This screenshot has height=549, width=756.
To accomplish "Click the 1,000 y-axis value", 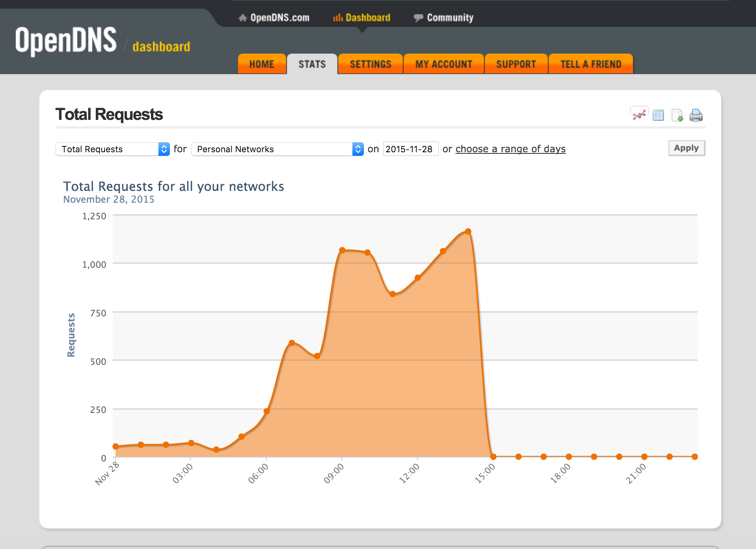I will 94,265.
